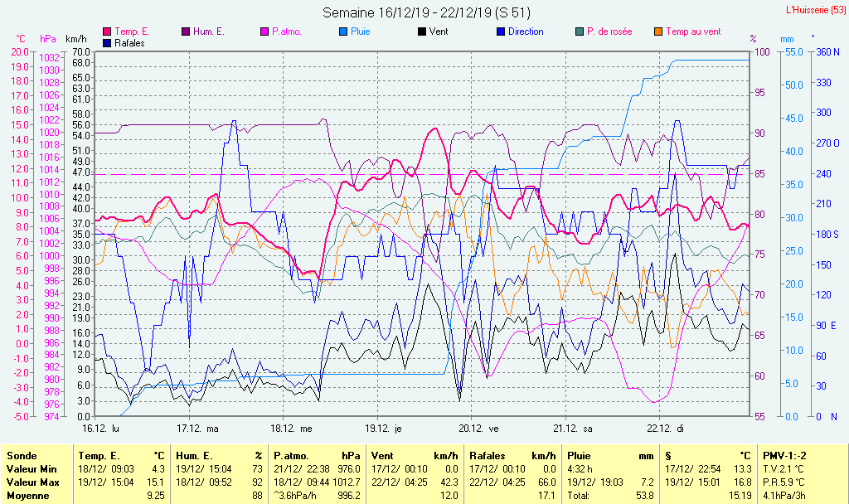Click the '360 N' compass axis label

point(827,52)
